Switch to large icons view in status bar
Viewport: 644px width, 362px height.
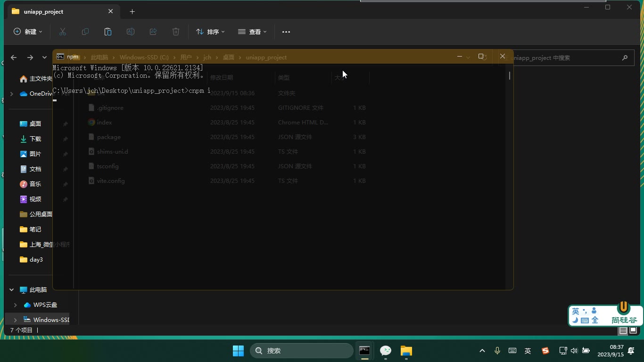633,330
